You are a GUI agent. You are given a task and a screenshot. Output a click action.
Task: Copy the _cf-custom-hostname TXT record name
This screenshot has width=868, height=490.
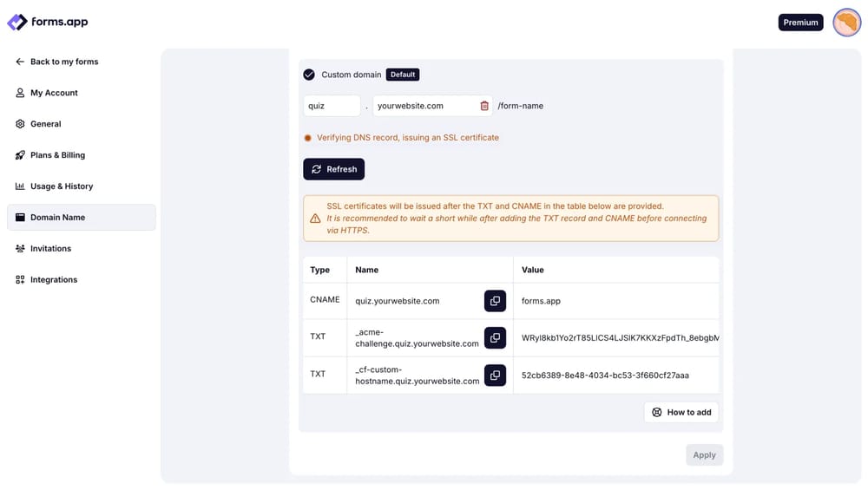pyautogui.click(x=495, y=375)
